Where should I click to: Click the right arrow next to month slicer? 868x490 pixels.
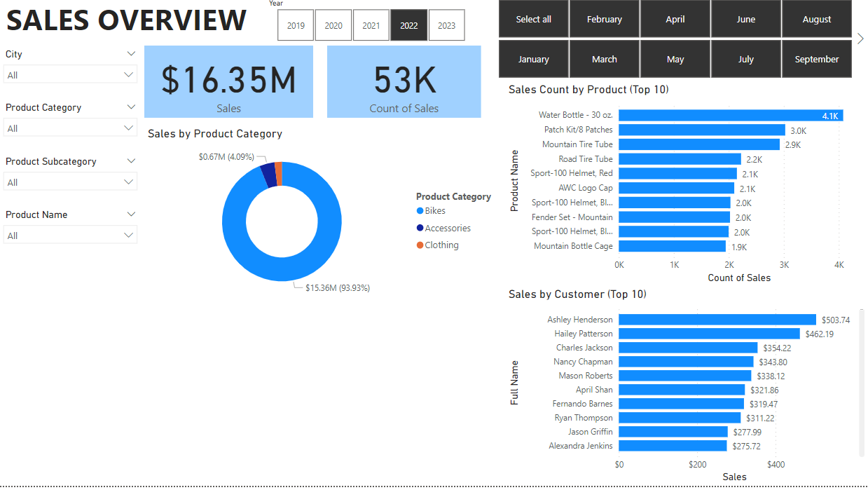point(860,39)
